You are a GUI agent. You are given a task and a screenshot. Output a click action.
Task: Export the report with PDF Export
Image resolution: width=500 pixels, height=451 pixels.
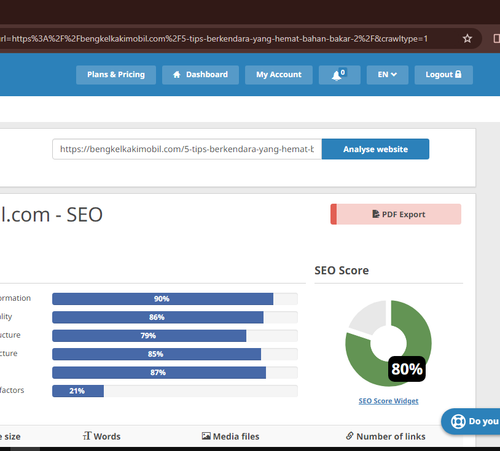(x=396, y=214)
